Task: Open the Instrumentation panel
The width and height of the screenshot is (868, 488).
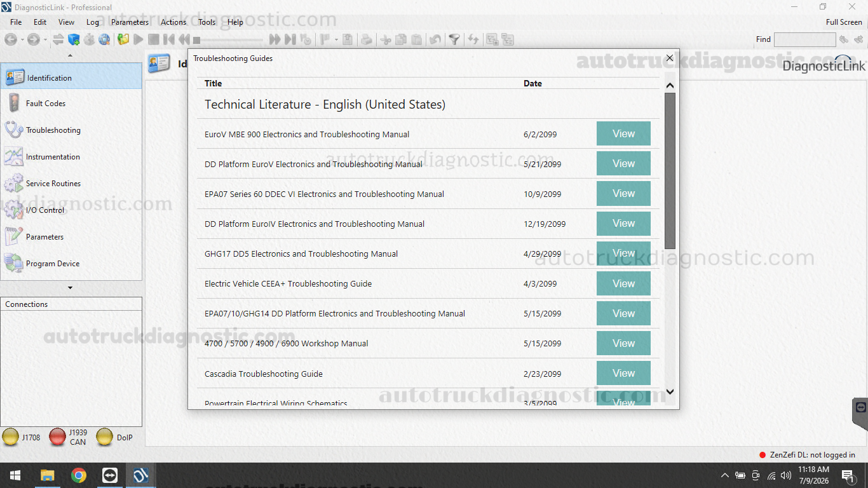Action: point(71,156)
